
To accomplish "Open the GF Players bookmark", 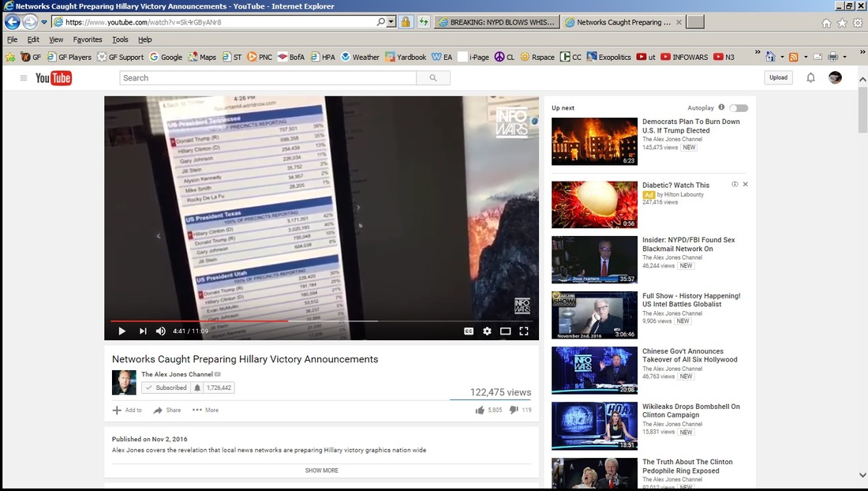I will tap(69, 57).
